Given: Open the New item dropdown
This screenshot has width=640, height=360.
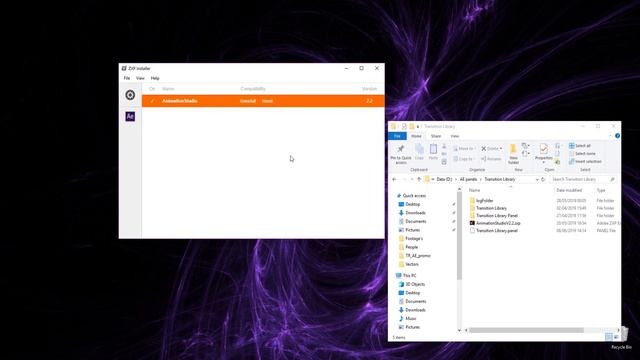Looking at the screenshot, I should [526, 145].
